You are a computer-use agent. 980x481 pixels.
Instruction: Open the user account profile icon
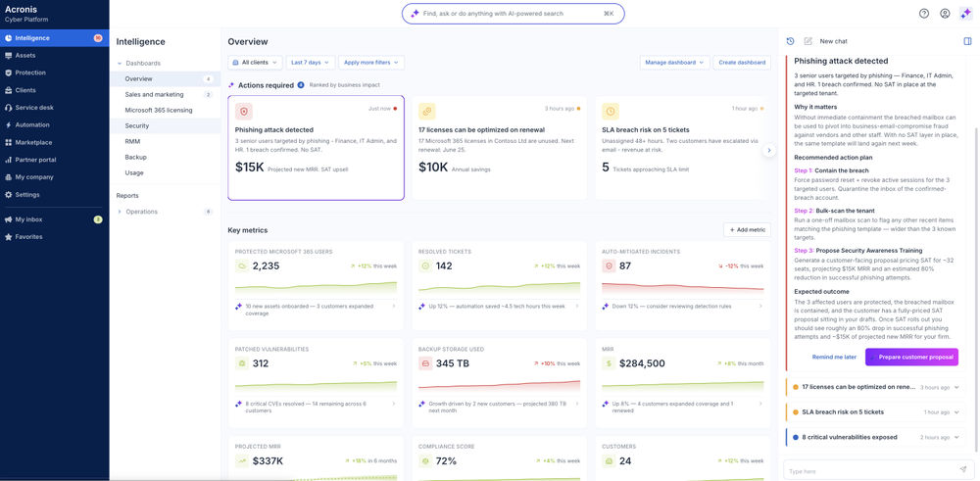(945, 14)
